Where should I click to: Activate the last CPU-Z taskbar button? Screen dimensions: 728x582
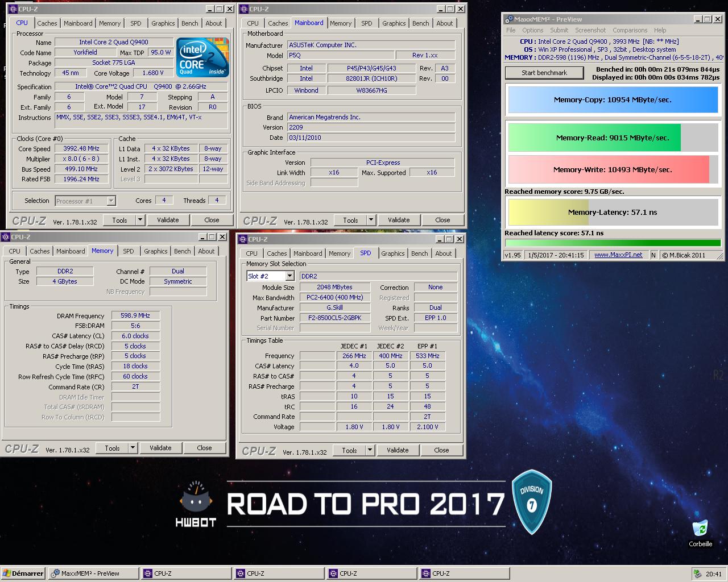tap(464, 573)
